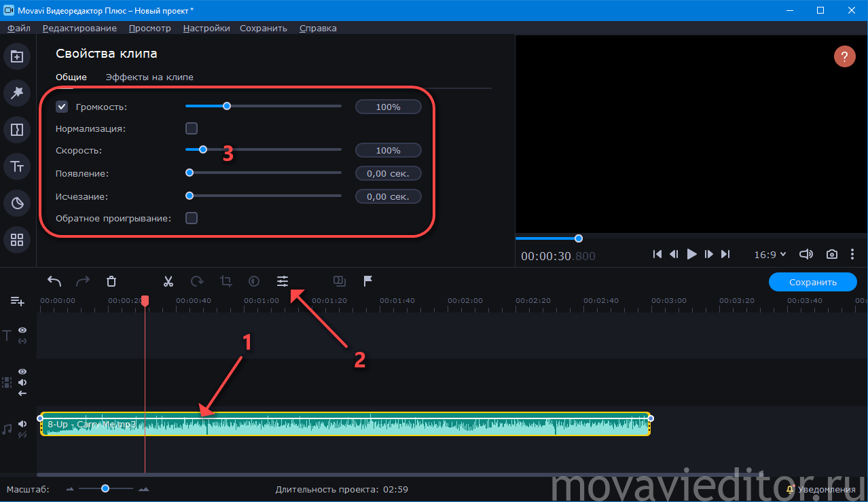Toggle the audio track link icon
This screenshot has width=868, height=502.
pos(22,435)
